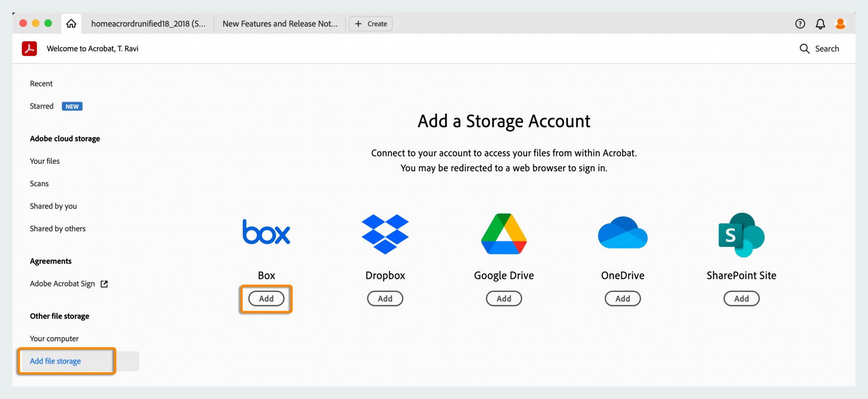Select Add file storage in sidebar
This screenshot has width=868, height=399.
coord(56,361)
